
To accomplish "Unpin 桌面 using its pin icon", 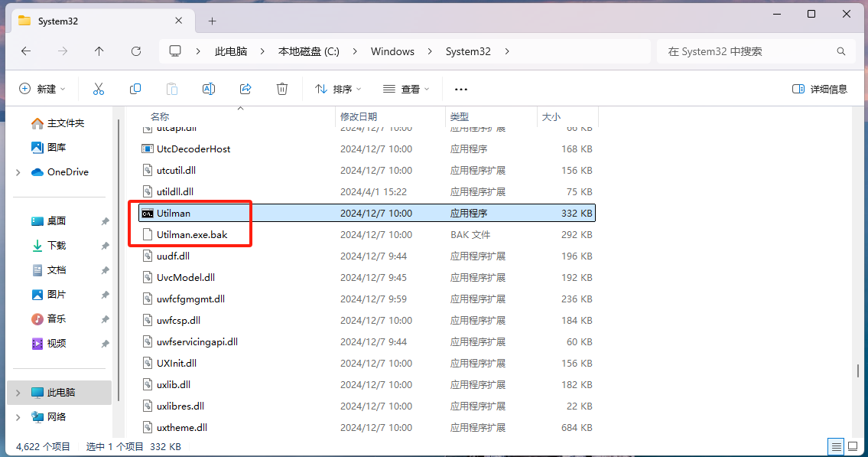I will tap(105, 221).
